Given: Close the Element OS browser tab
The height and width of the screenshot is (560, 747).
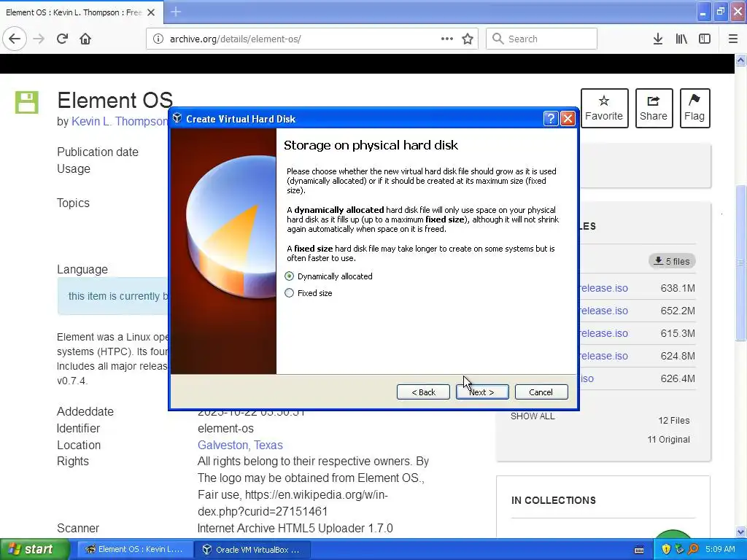Looking at the screenshot, I should point(151,12).
